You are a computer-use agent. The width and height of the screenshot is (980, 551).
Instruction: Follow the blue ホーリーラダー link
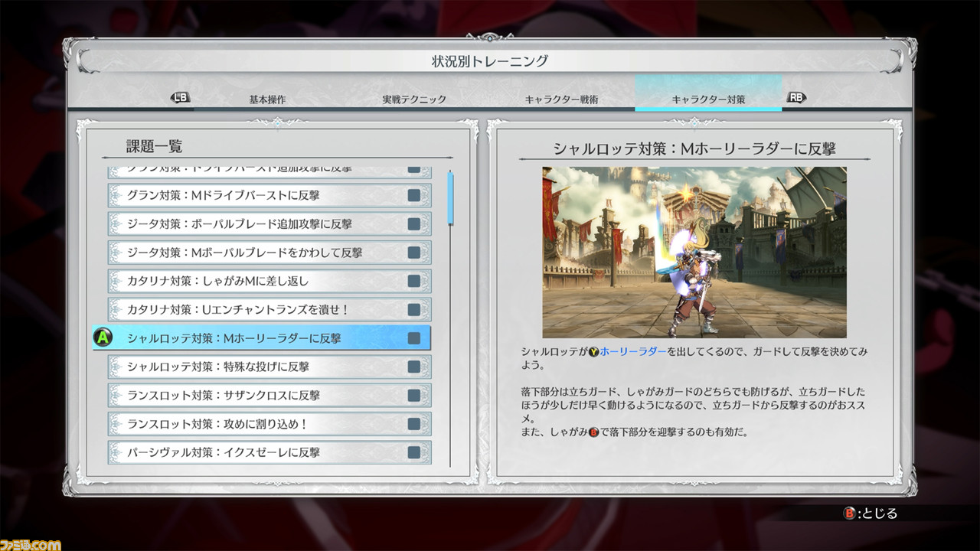pos(632,352)
